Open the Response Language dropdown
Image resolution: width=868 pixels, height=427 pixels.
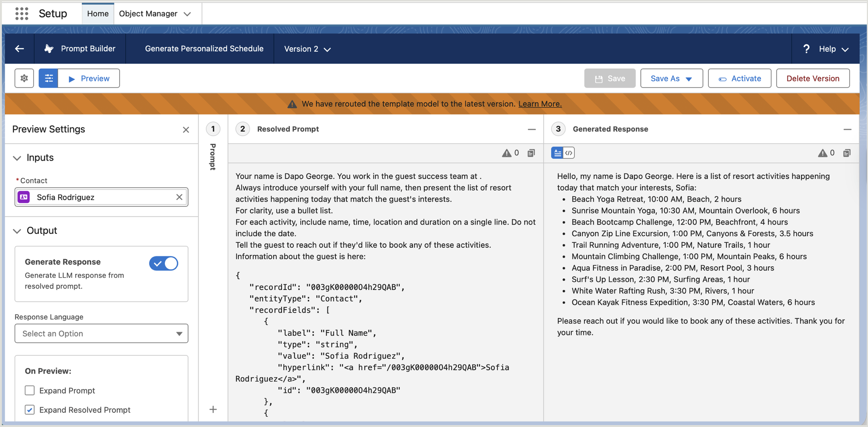[102, 333]
